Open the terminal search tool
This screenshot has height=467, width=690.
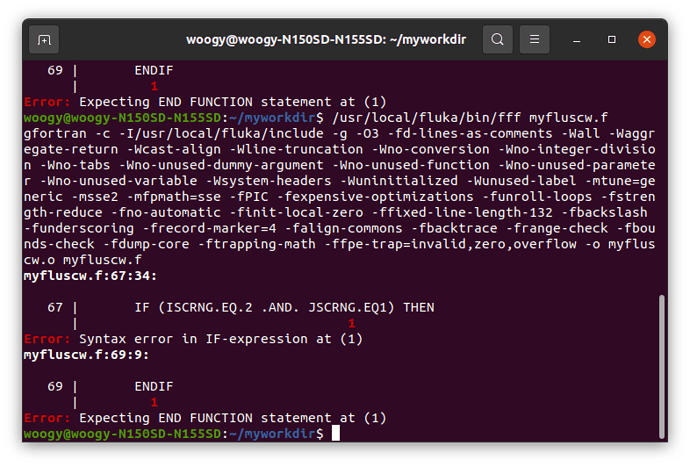point(497,40)
